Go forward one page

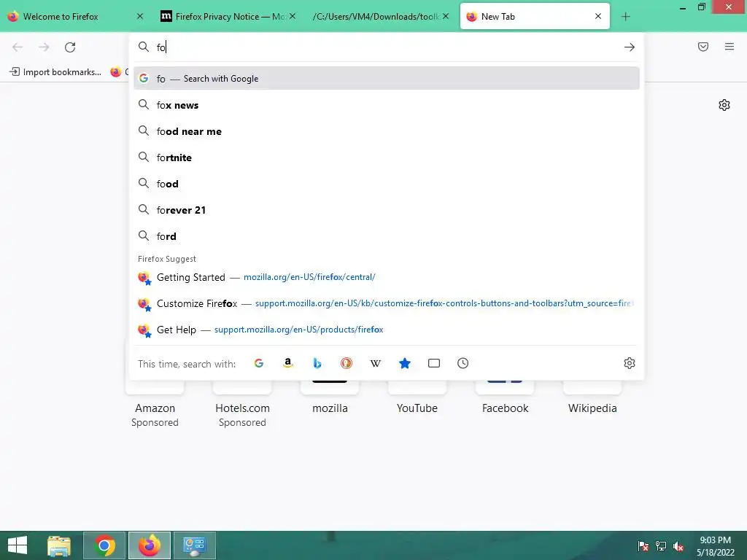pyautogui.click(x=44, y=47)
